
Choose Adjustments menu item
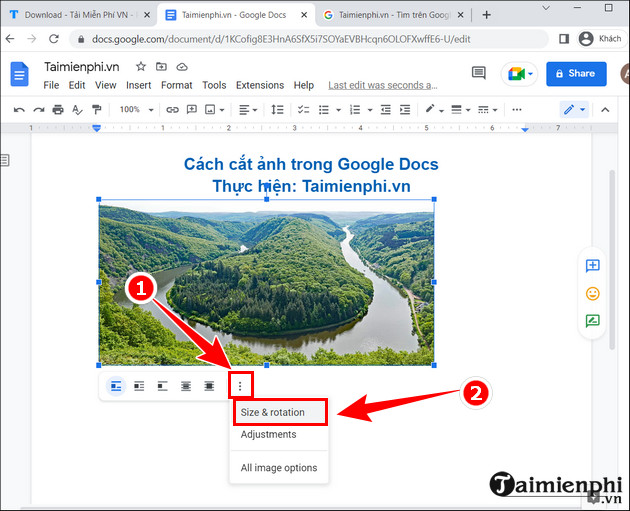tap(279, 434)
